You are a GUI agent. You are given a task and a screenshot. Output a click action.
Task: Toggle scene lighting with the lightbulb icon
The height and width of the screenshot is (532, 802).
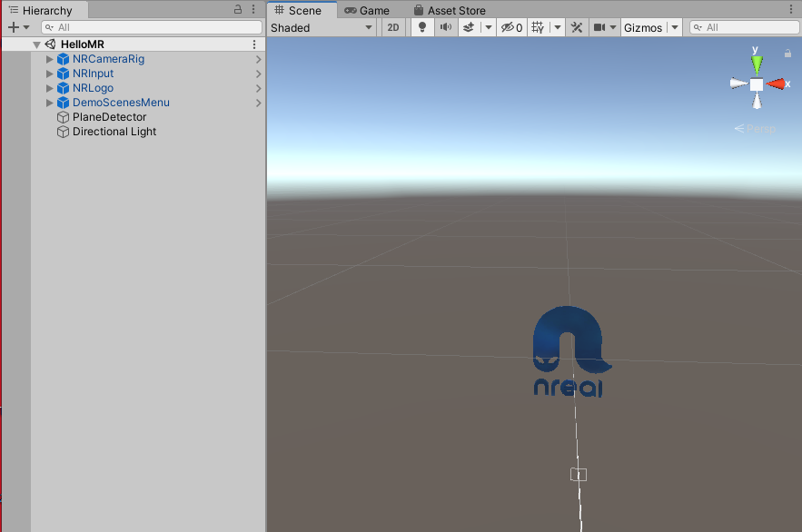tap(422, 27)
